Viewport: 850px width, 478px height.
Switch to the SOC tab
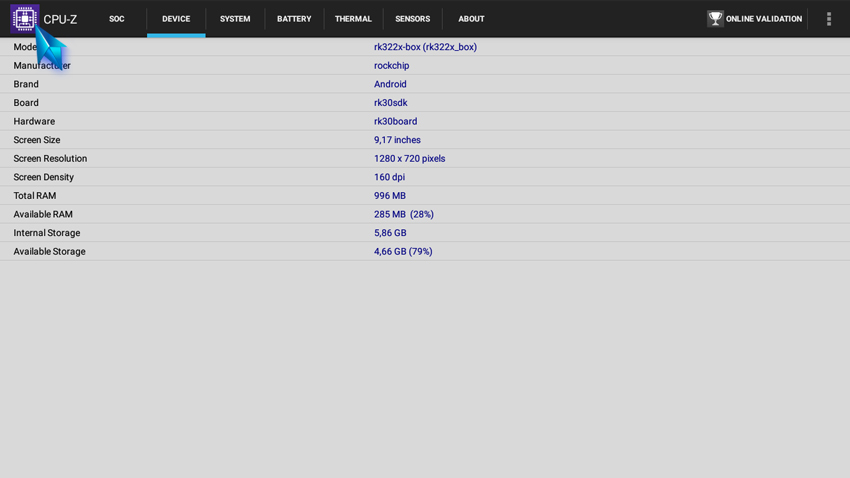click(117, 19)
